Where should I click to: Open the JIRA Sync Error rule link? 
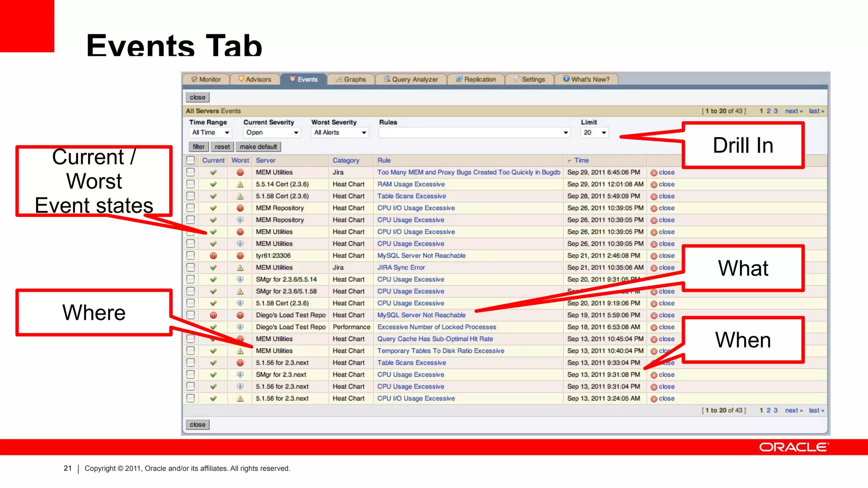click(401, 268)
